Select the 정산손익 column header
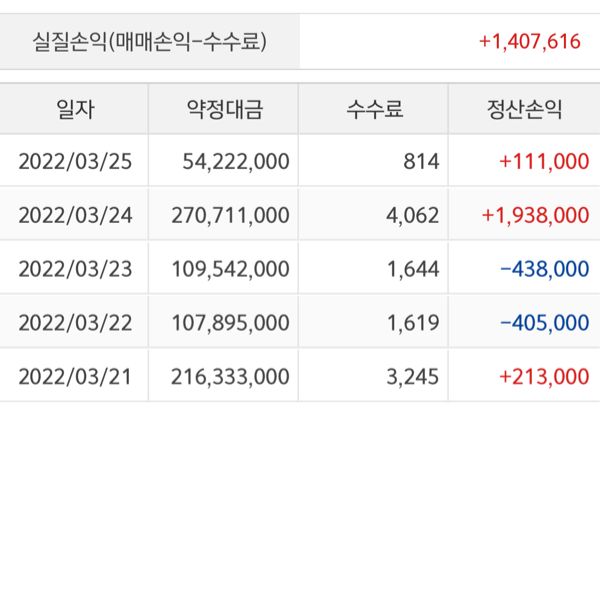Image resolution: width=600 pixels, height=600 pixels. (524, 109)
